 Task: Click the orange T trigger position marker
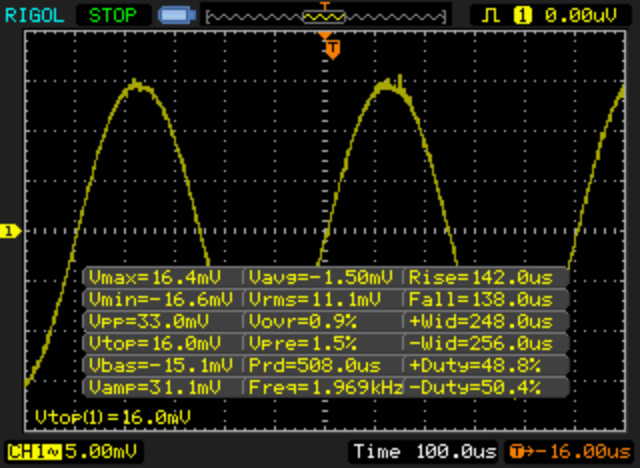tap(333, 49)
